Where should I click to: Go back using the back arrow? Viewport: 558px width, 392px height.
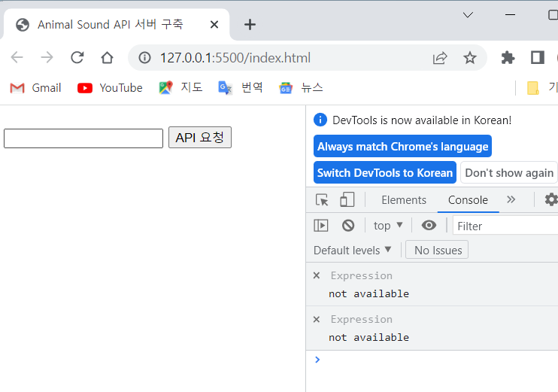tap(17, 57)
